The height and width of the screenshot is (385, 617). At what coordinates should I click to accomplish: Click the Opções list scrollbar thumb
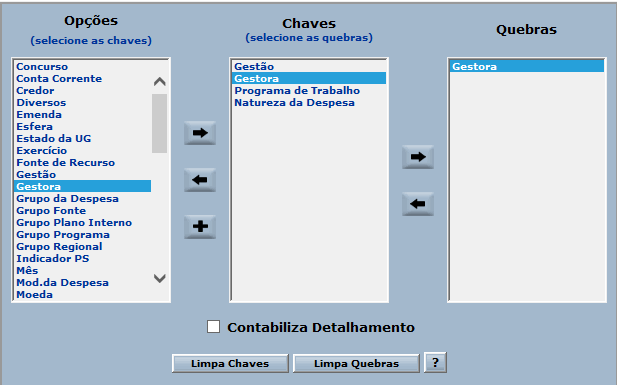(159, 123)
